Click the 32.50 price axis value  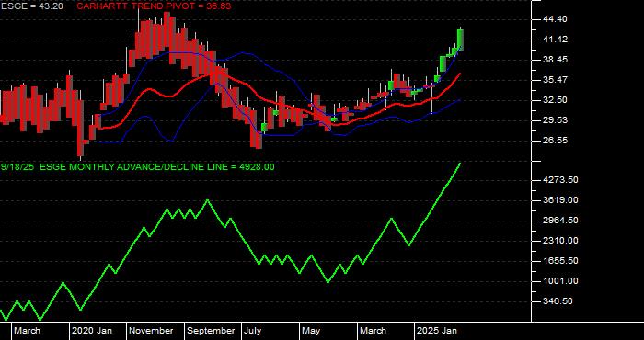pyautogui.click(x=555, y=99)
